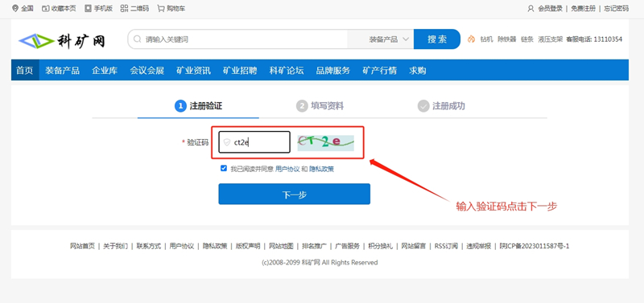Open the 会议会展 navigation item
This screenshot has height=303, width=644.
coord(147,70)
